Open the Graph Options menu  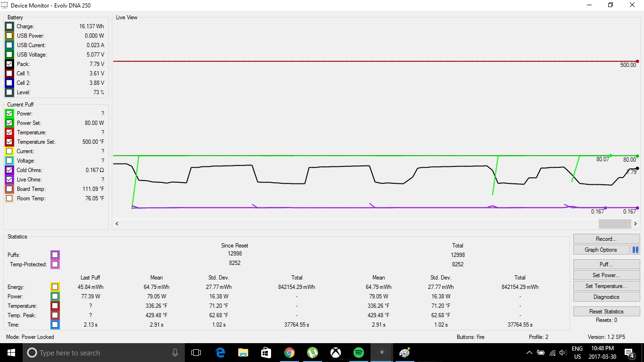point(601,250)
